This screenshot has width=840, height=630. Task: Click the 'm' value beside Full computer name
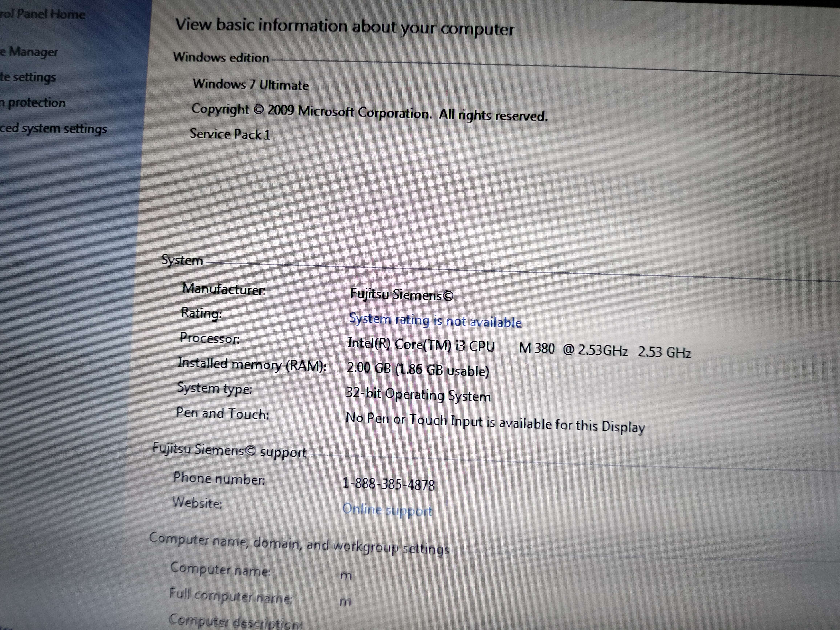[x=345, y=602]
